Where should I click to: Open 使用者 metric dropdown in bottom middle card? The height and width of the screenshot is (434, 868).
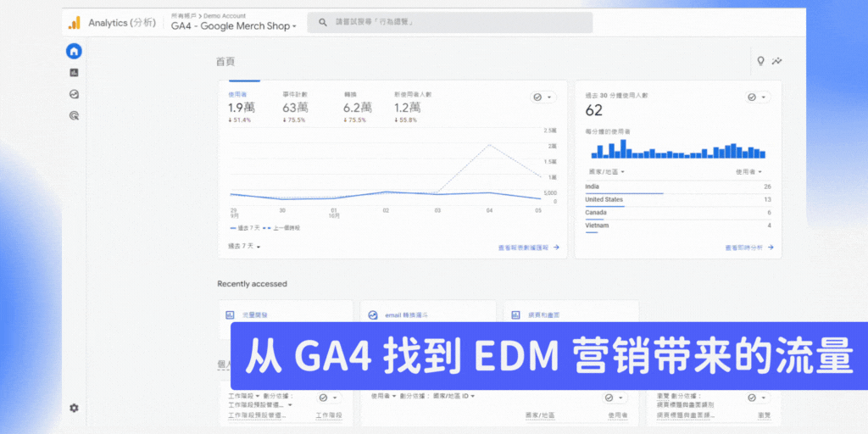coord(384,397)
